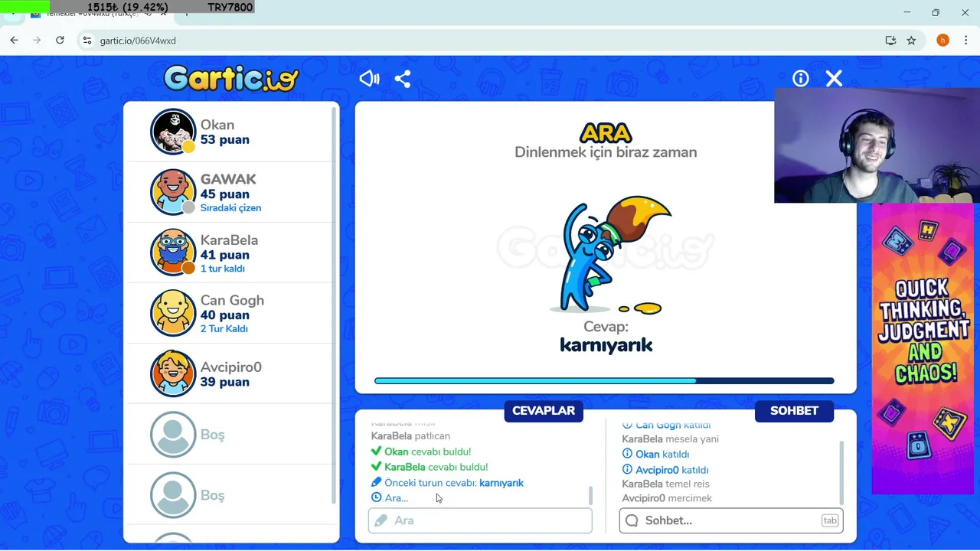Open the Chrome profile avatar

[x=942, y=41]
